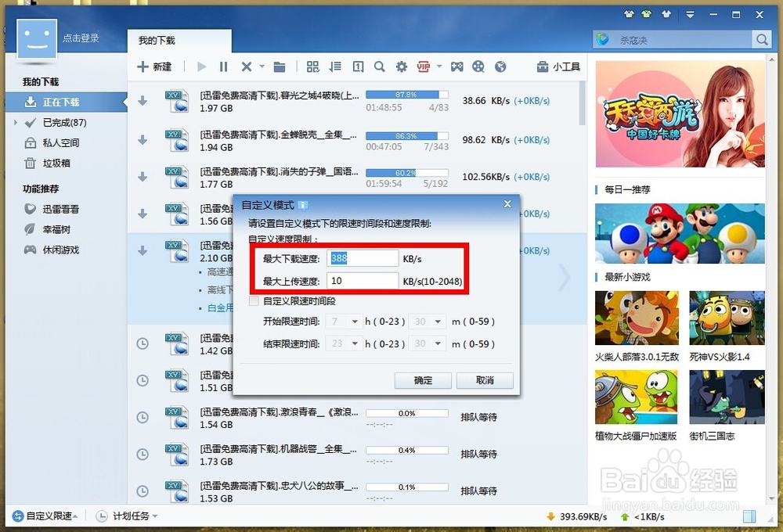Click the green shirt skin icon
This screenshot has height=532, width=783.
(x=647, y=14)
